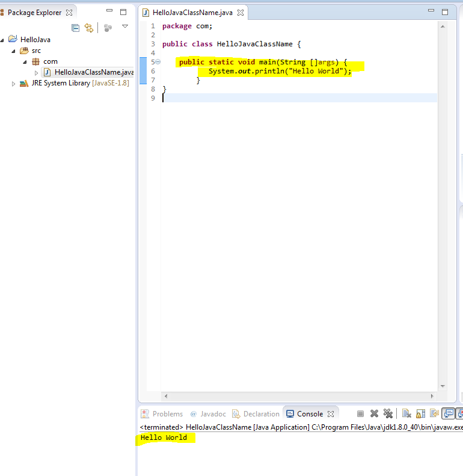Toggle Scroll Lock in Console
The height and width of the screenshot is (476, 463).
(420, 413)
